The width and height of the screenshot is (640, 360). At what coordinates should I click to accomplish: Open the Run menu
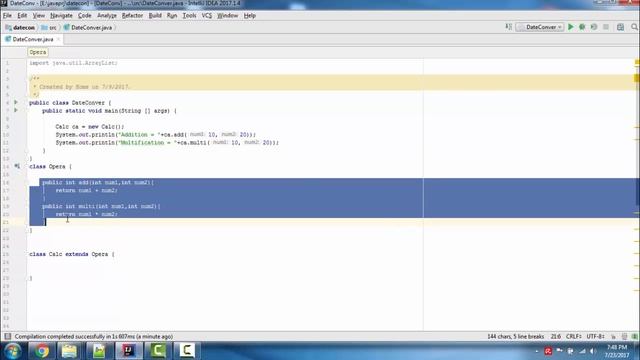click(172, 16)
